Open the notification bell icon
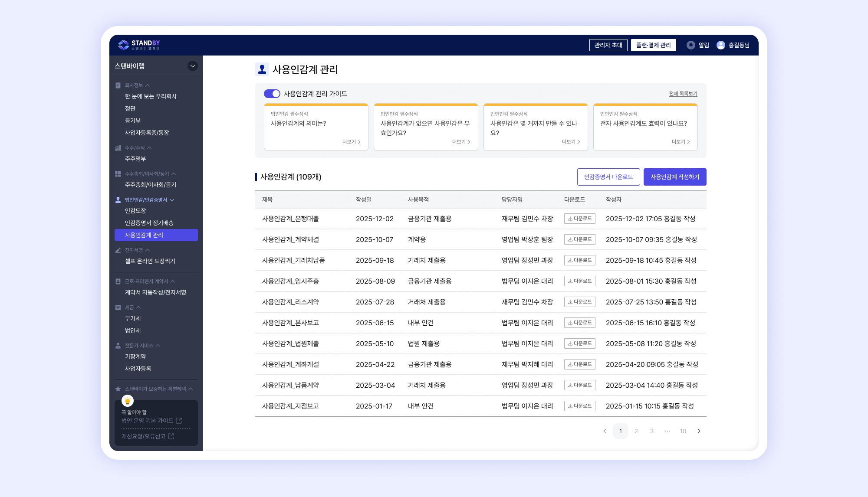The image size is (868, 497). pyautogui.click(x=690, y=45)
